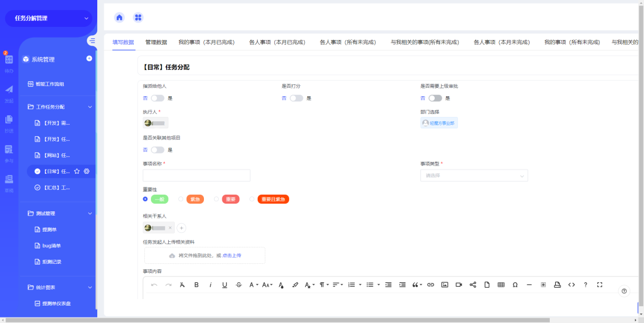Toggle the 指派给他人 switch
Screen dimensions: 644x323
pyautogui.click(x=157, y=99)
